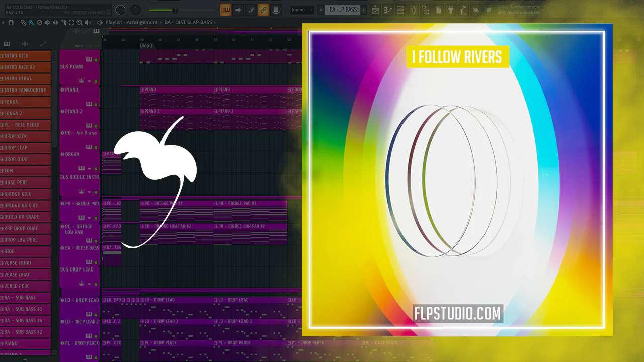
Task: Select the ORGAN clip in playlist
Action: coord(112,162)
